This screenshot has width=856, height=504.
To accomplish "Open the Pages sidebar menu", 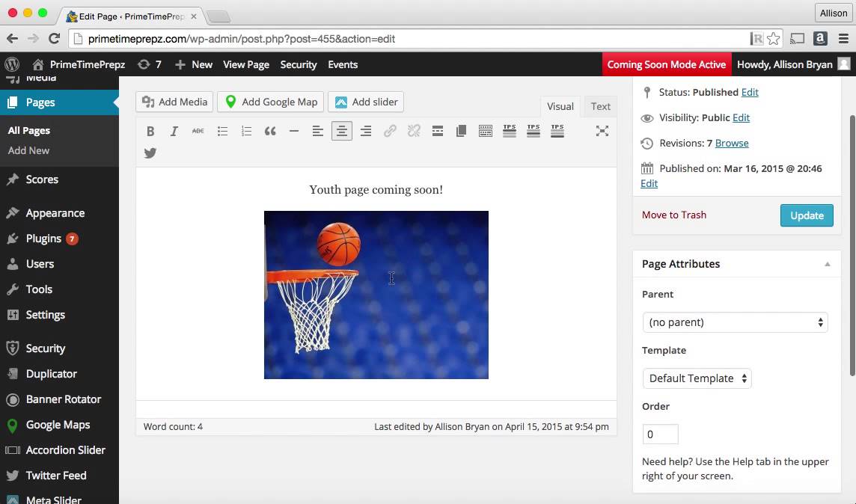I will 59,102.
